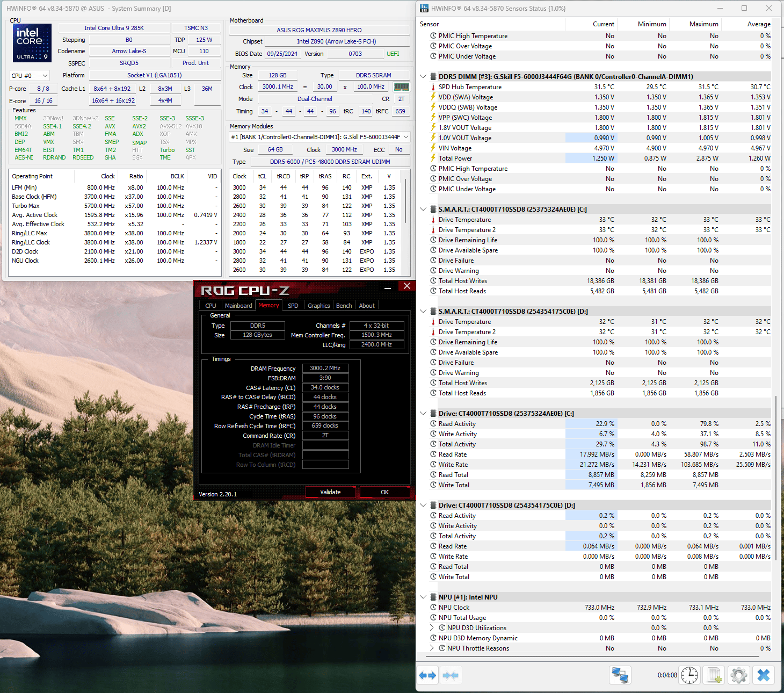
Task: Open the Mainboard tab in CPU-Z
Action: (x=238, y=306)
